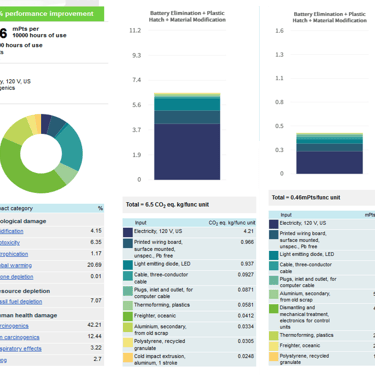
Task: Select the 0.937 value for Light emitting diode
Action: (x=247, y=264)
